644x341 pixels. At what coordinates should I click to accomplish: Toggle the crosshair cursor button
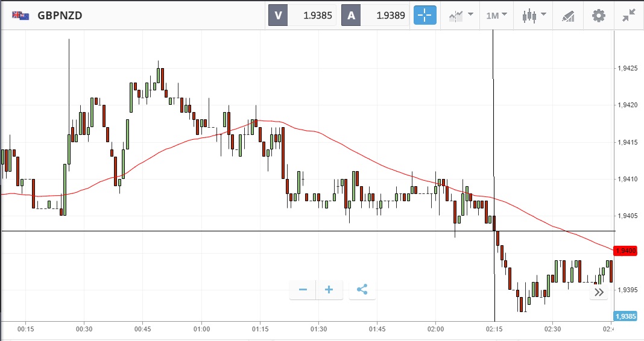click(425, 15)
